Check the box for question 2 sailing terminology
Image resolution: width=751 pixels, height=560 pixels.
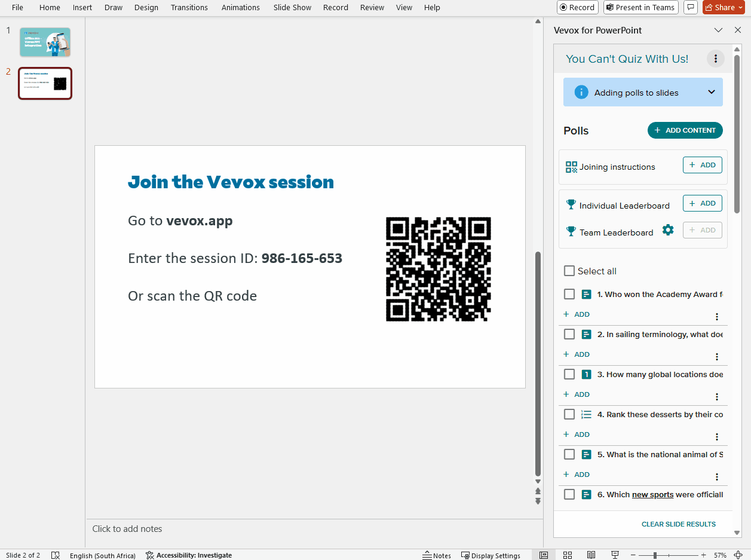569,334
